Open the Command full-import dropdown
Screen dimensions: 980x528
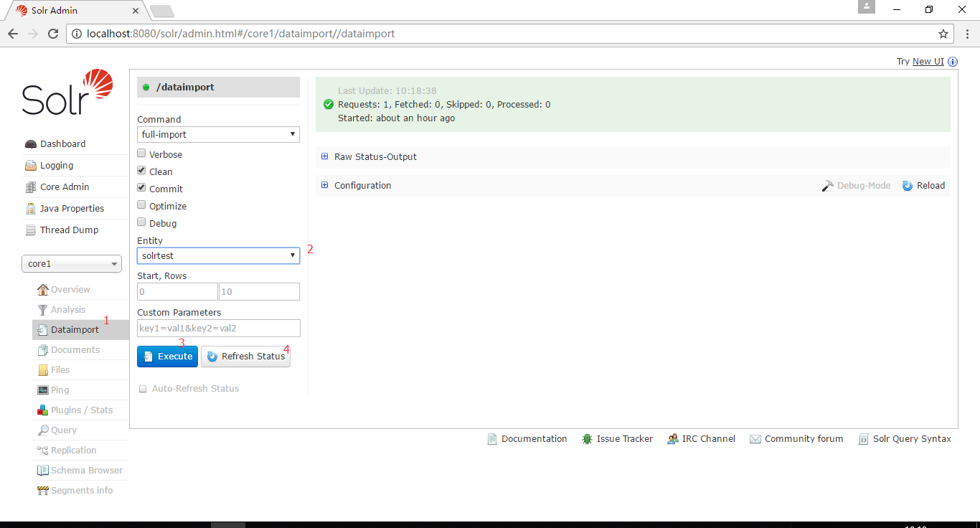218,134
